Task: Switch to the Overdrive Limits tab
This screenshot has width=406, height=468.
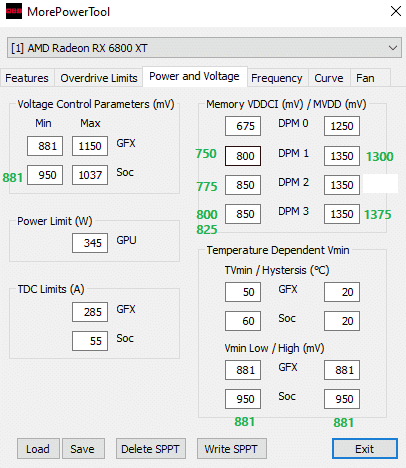Action: [x=99, y=78]
